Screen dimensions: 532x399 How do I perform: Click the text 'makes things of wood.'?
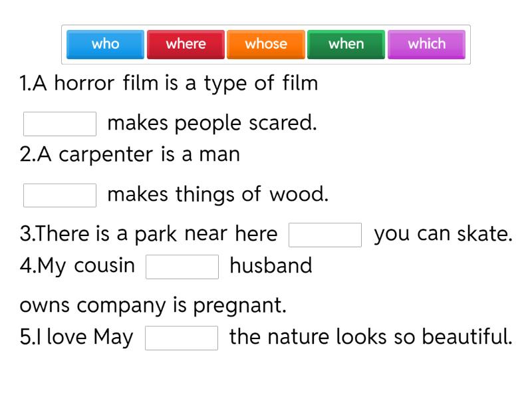tap(217, 194)
